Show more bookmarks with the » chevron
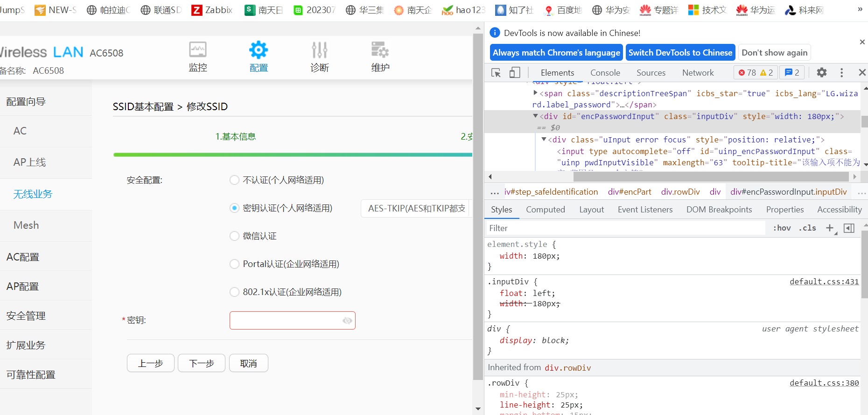 coord(860,9)
